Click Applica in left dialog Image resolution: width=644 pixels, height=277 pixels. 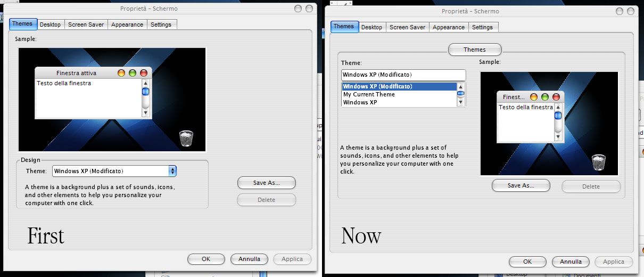click(292, 259)
